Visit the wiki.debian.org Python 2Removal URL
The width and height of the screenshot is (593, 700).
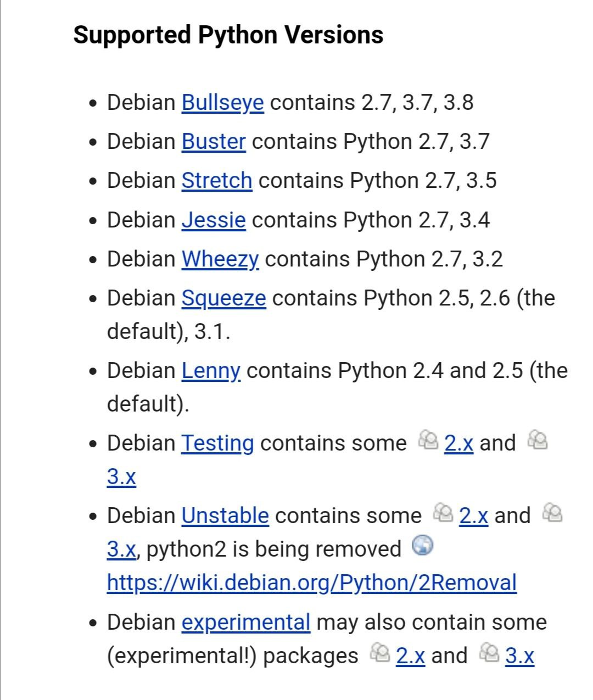[312, 583]
